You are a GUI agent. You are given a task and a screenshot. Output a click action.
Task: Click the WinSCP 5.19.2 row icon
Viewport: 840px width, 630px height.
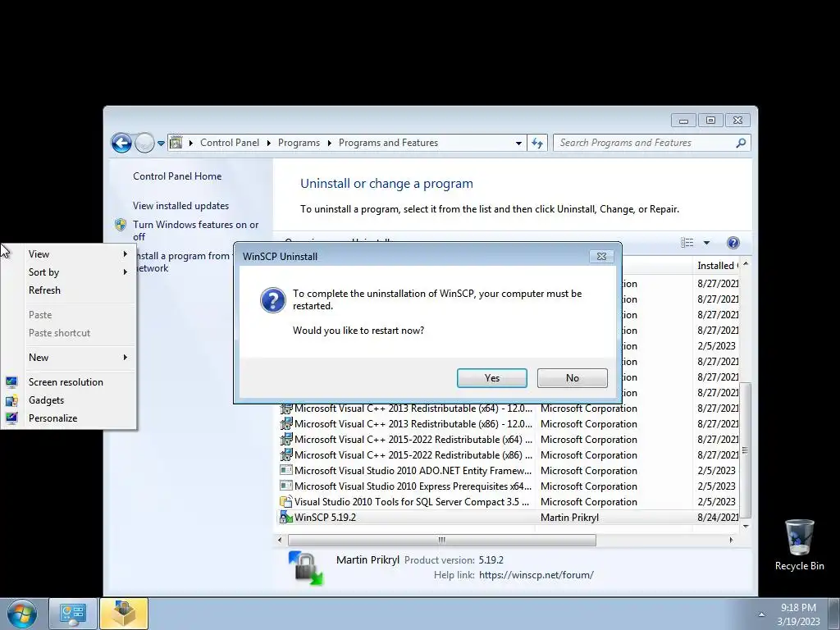pos(286,518)
